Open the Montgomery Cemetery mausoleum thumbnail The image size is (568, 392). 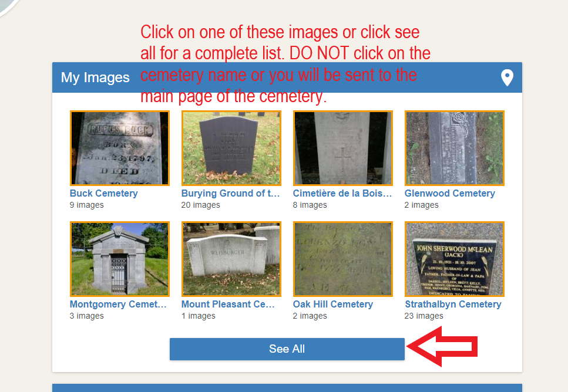[x=120, y=259]
